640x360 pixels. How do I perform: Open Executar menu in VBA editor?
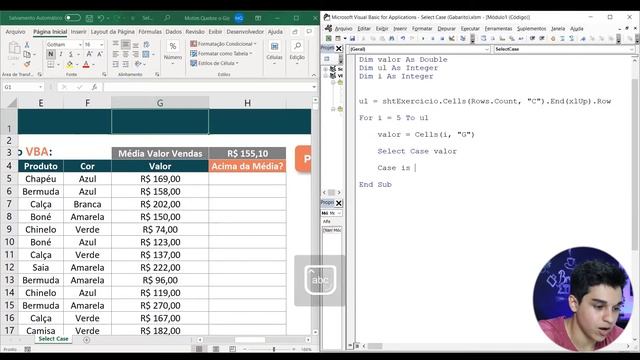click(x=470, y=29)
